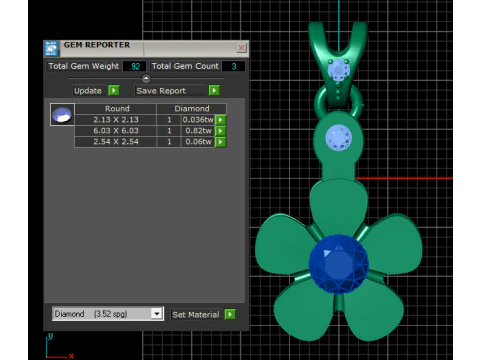This screenshot has width=480, height=360.
Task: Click the green arrow on the 0.82tw row
Action: click(221, 131)
